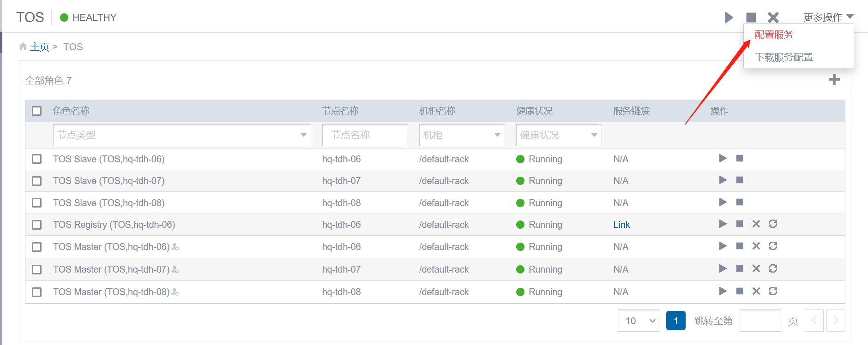Click the top X icon beside 更多操作
This screenshot has height=345, width=868.
773,18
